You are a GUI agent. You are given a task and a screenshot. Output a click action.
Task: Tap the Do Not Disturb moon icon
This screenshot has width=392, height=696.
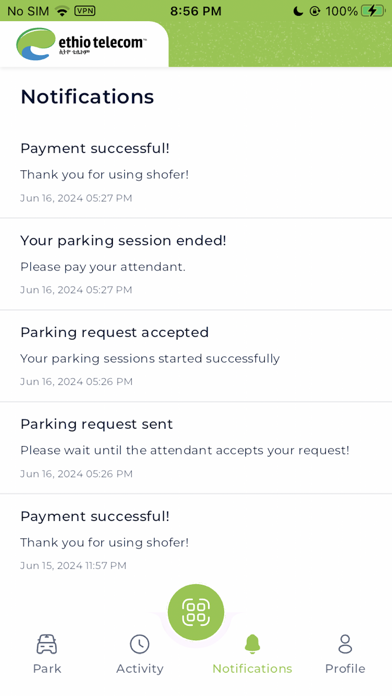click(298, 11)
